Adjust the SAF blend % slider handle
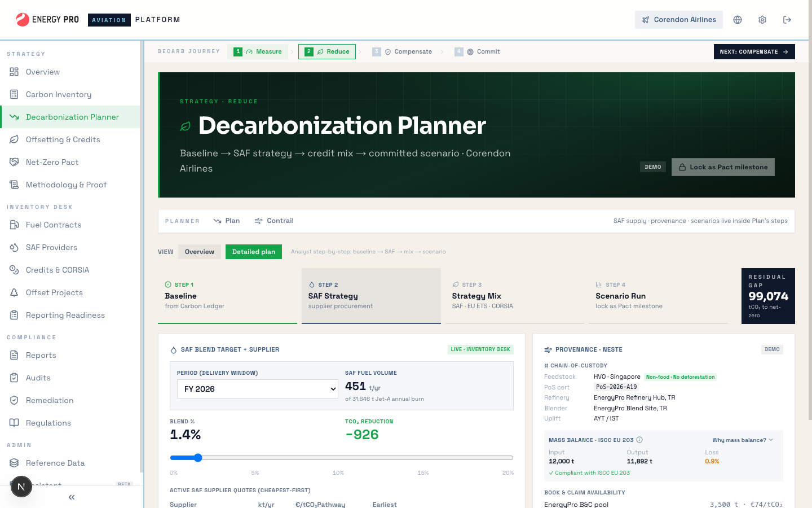This screenshot has height=508, width=812. 198,458
